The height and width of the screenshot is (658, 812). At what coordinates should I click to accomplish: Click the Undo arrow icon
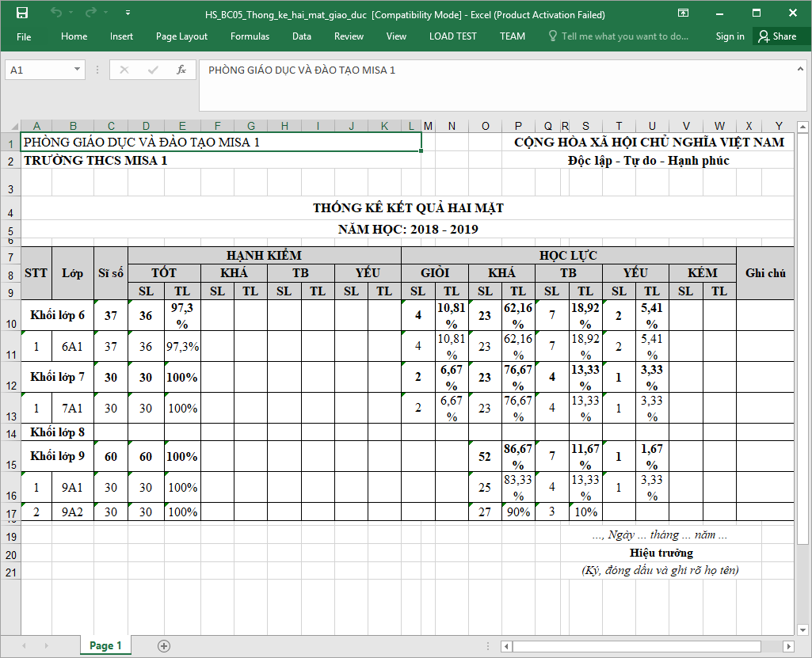coord(55,13)
